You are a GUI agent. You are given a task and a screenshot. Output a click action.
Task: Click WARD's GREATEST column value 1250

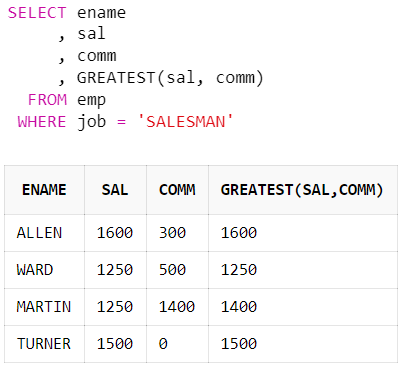(x=239, y=270)
